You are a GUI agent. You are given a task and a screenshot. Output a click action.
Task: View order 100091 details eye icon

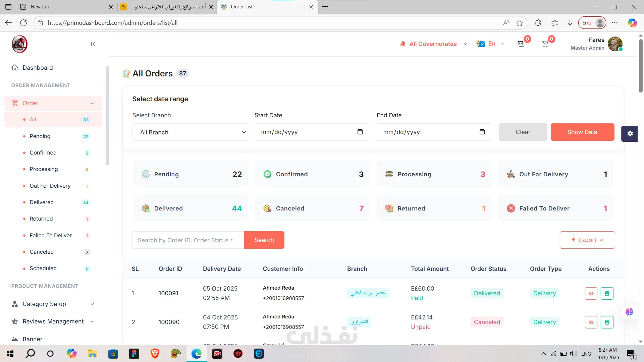591,293
